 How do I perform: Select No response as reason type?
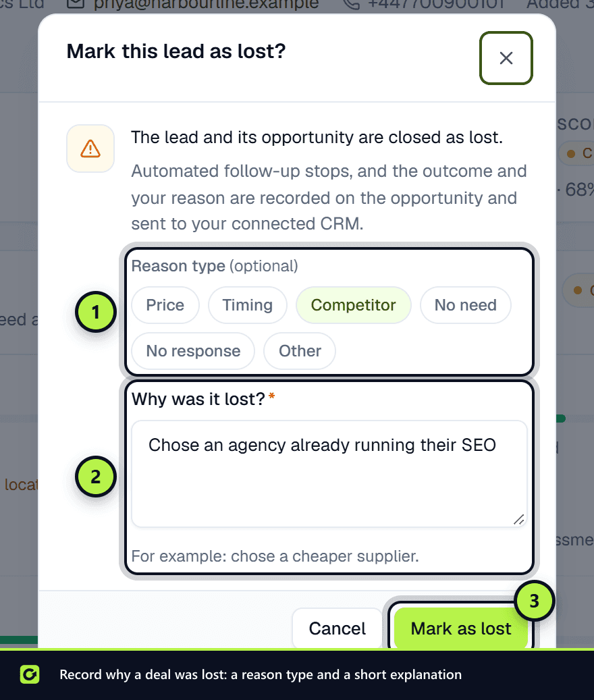click(193, 351)
